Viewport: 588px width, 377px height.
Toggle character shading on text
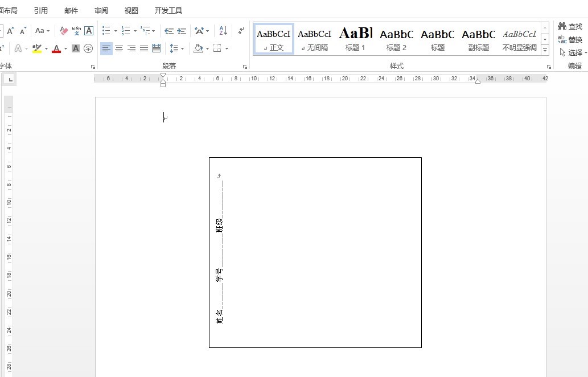pos(76,48)
